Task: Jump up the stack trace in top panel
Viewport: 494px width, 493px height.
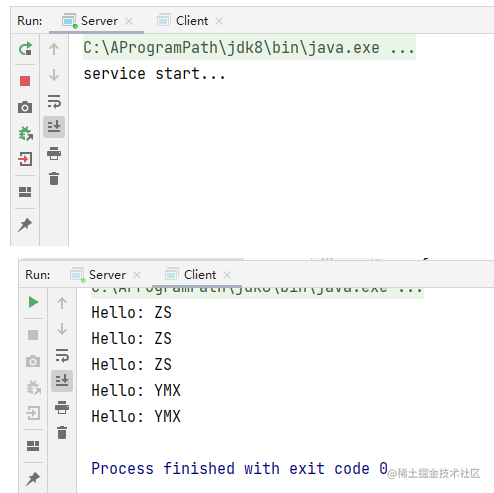Action: point(54,49)
